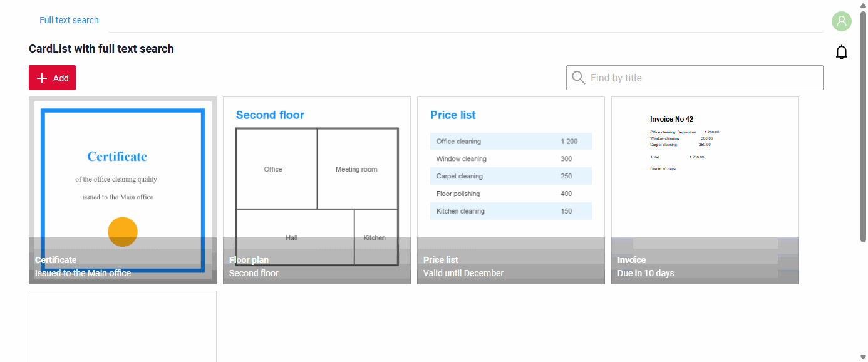Screen dimensions: 868x362
Task: Switch to the Full text search tab
Action: pos(69,20)
